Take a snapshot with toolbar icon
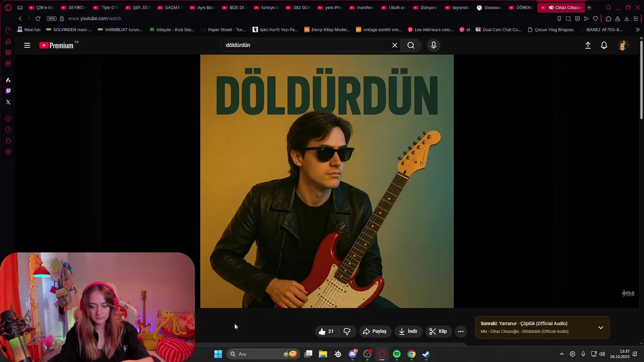This screenshot has height=362, width=644. tap(568, 19)
